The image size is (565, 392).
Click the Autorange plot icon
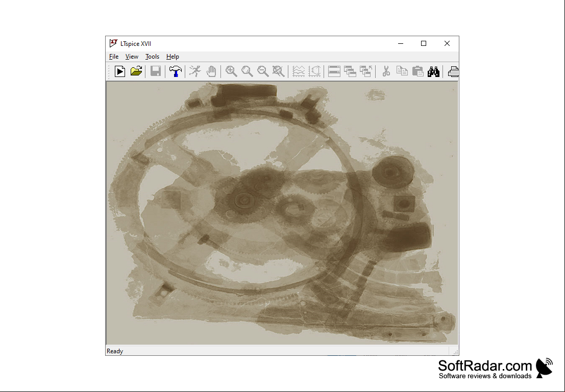pyautogui.click(x=314, y=71)
